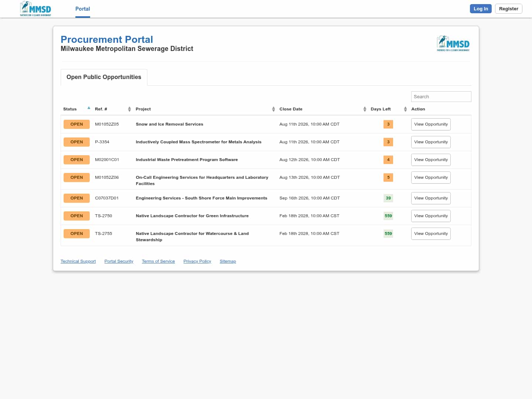Sort by Project column arrows
The width and height of the screenshot is (532, 399).
coord(273,109)
